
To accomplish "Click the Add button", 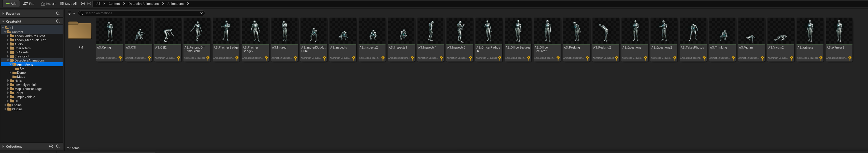I will [11, 4].
